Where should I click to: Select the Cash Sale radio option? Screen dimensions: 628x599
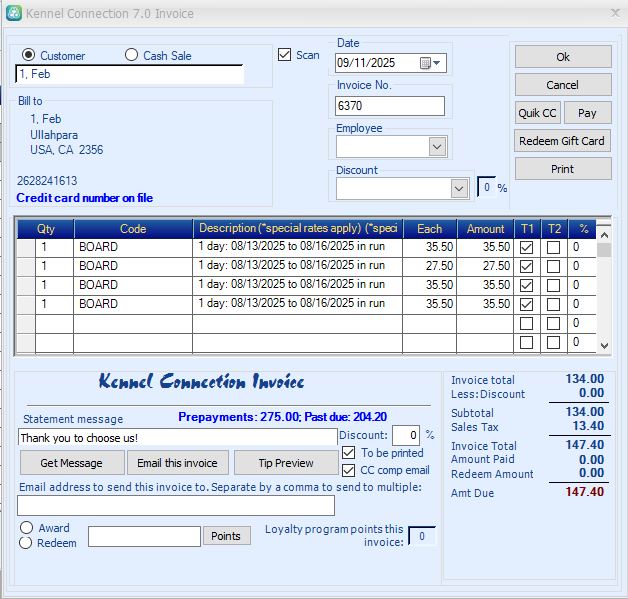click(132, 55)
